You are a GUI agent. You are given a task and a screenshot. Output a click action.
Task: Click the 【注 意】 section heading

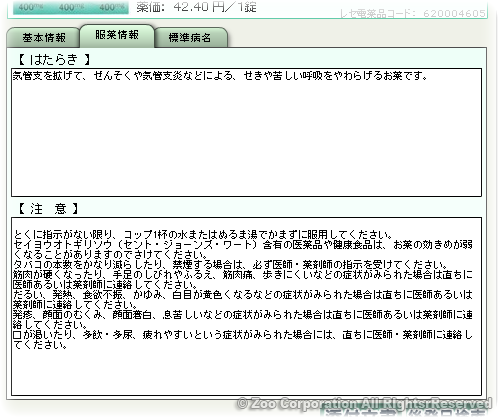click(48, 209)
